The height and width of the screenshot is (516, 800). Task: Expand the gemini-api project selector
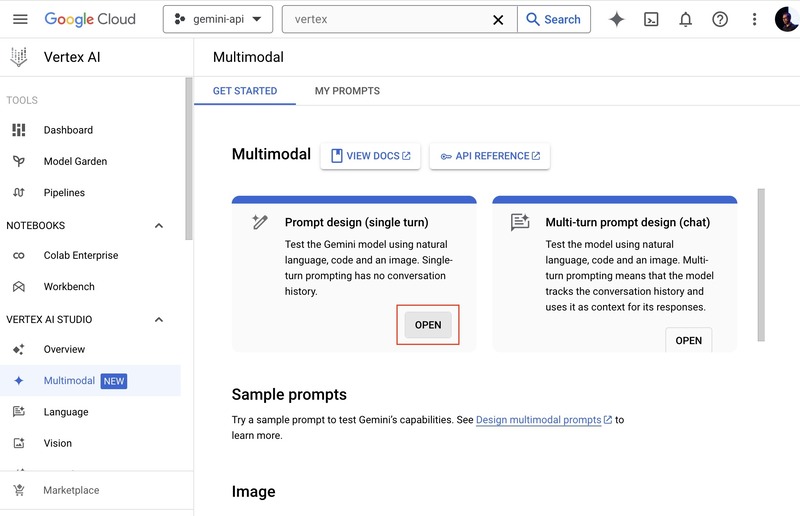[217, 19]
